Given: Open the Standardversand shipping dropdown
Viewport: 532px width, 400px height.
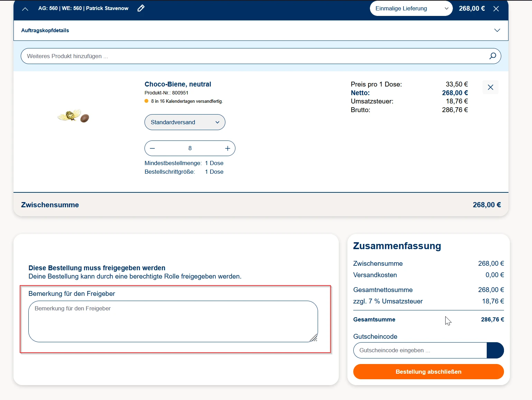Looking at the screenshot, I should tap(185, 122).
